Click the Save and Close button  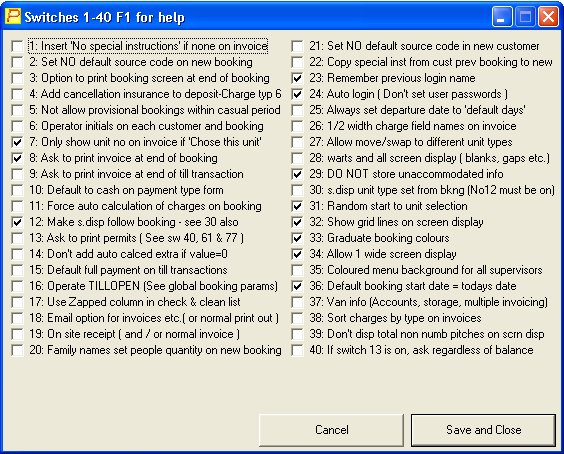(483, 430)
